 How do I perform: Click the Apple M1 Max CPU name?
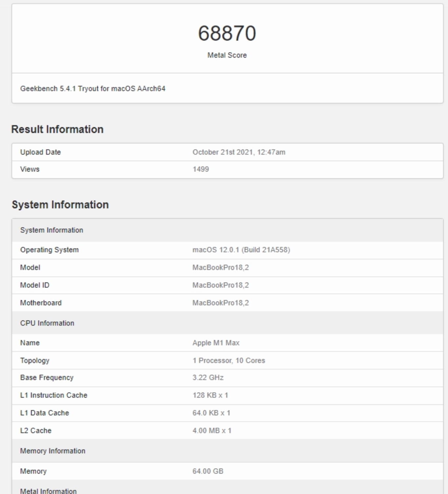pos(216,343)
